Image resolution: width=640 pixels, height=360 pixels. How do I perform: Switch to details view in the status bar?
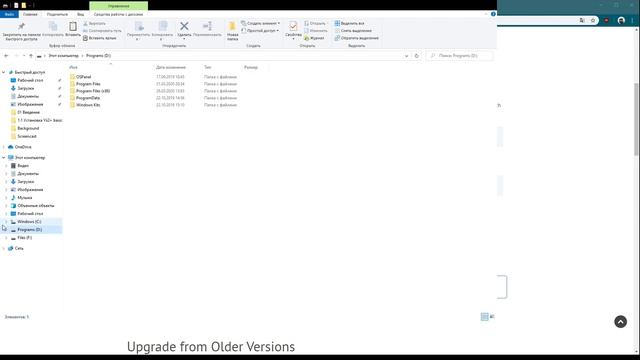(x=484, y=317)
